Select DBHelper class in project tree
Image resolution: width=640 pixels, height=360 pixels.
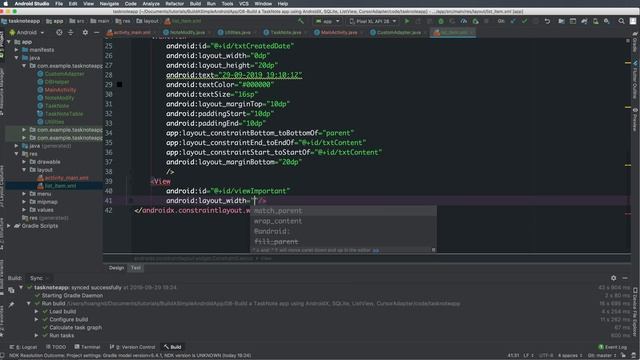coord(57,82)
